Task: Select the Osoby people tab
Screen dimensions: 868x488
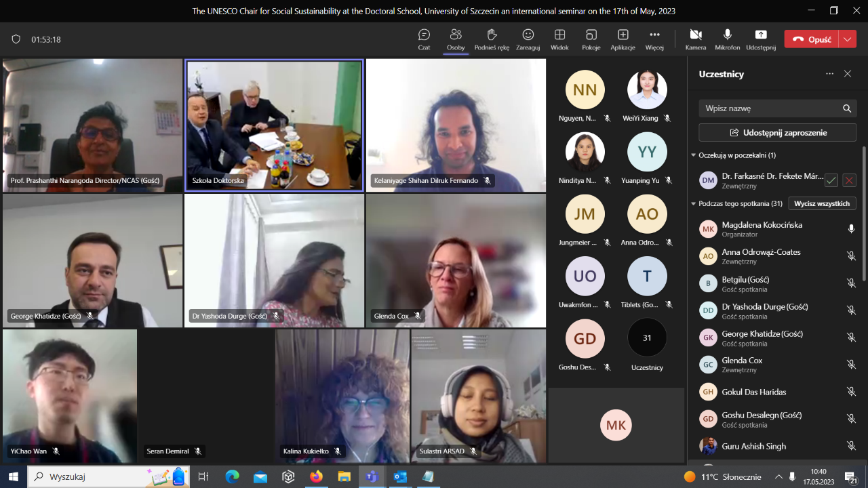Action: pyautogui.click(x=456, y=35)
